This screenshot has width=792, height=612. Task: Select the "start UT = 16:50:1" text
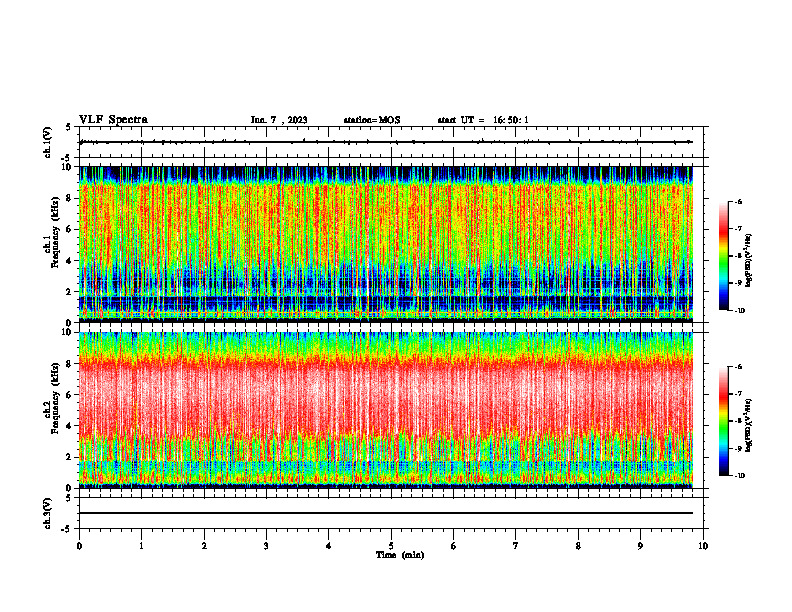coord(483,120)
